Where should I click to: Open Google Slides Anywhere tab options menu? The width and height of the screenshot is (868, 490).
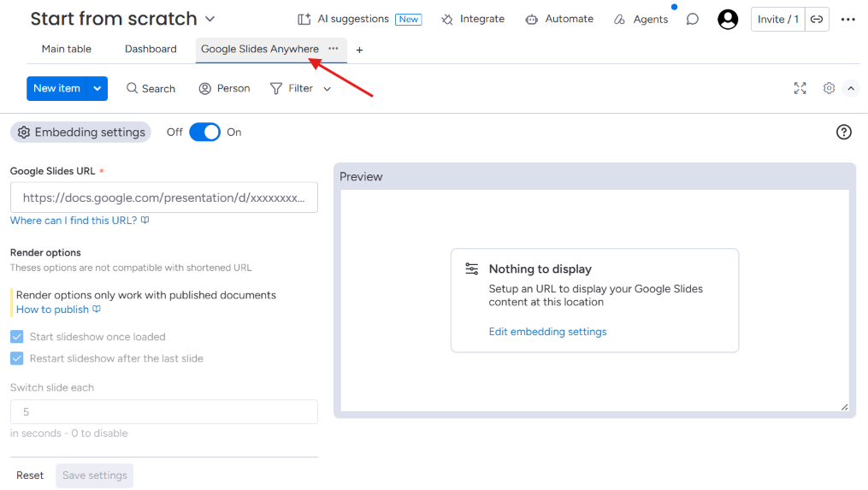(x=334, y=49)
